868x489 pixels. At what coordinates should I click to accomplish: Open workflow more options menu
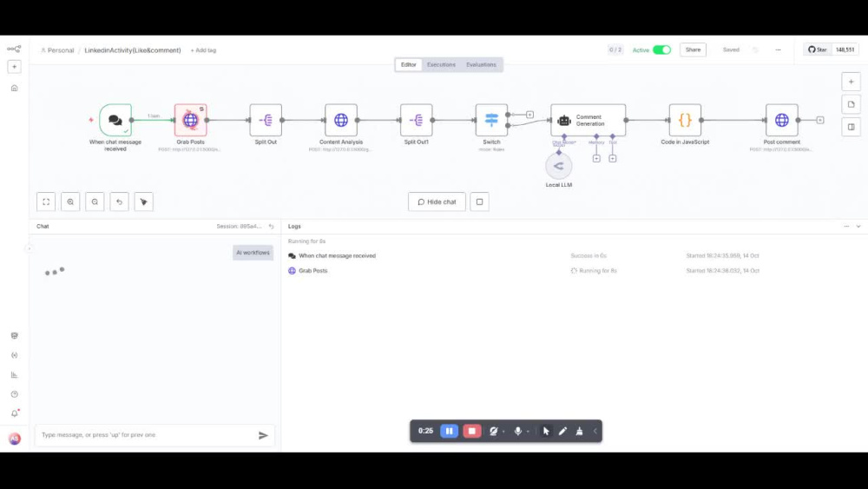tap(778, 50)
